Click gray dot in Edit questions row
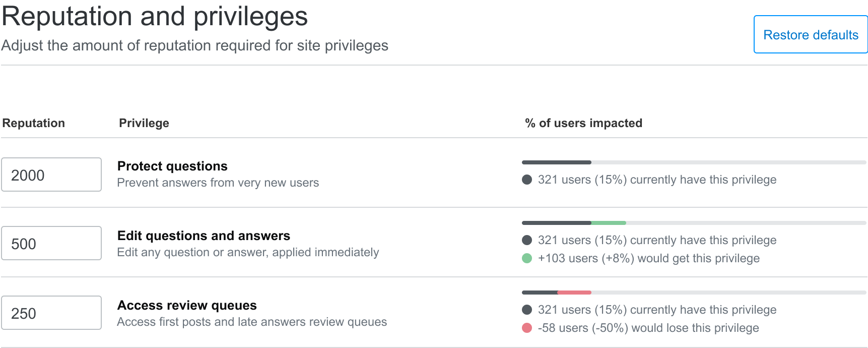Viewport: 868px width, 348px height. [x=527, y=240]
